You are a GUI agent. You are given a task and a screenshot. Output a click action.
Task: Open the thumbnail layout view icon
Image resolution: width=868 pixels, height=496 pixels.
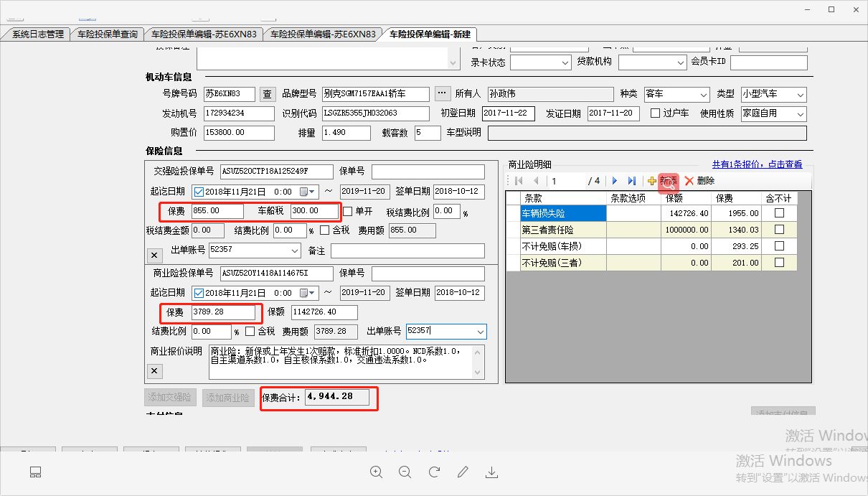(x=35, y=472)
